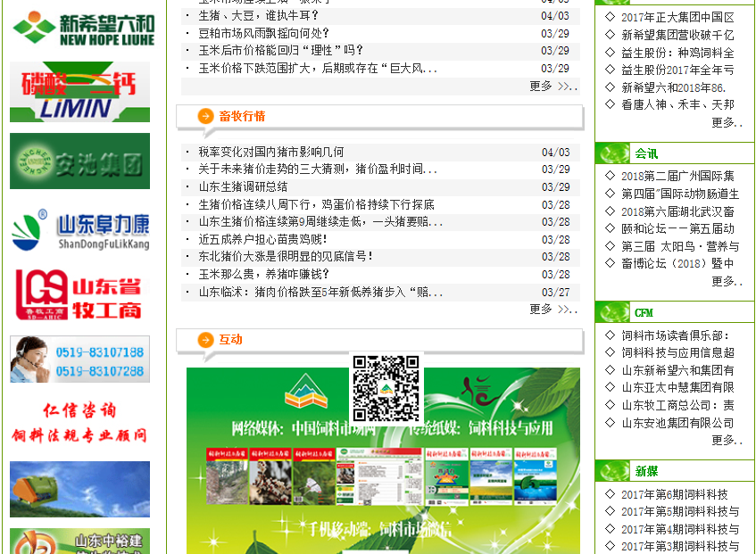Switch to the 会讯 section tab

646,153
